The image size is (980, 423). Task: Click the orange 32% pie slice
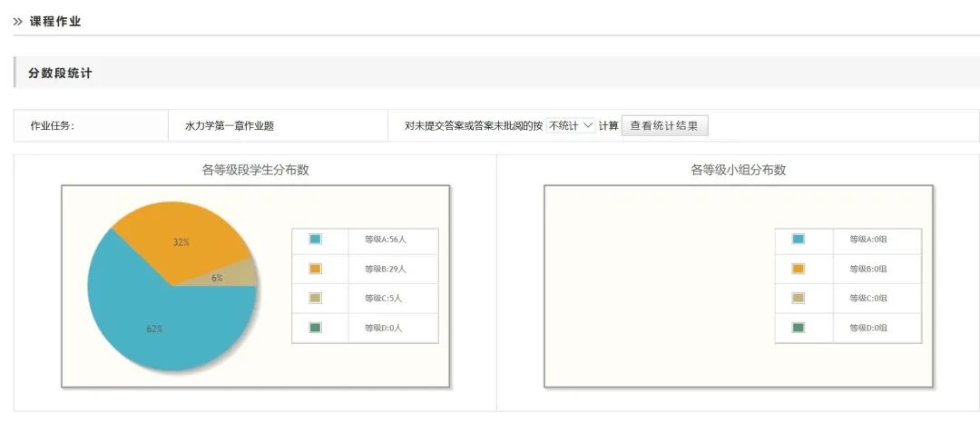pos(181,241)
